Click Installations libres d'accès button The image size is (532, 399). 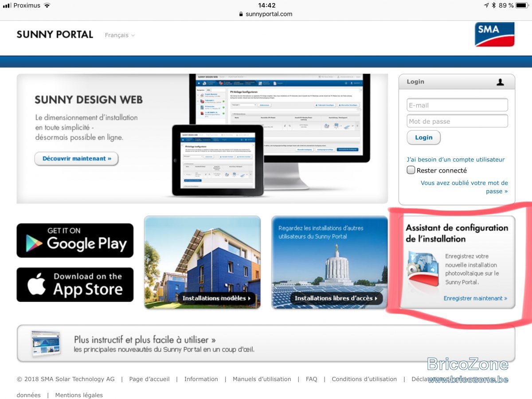336,298
